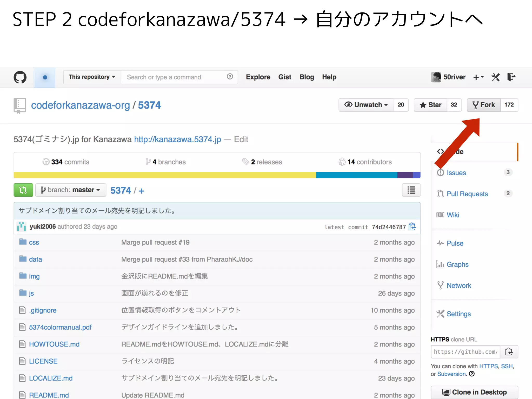Open the codeforkanazawa-org owner link
The height and width of the screenshot is (399, 532).
80,105
